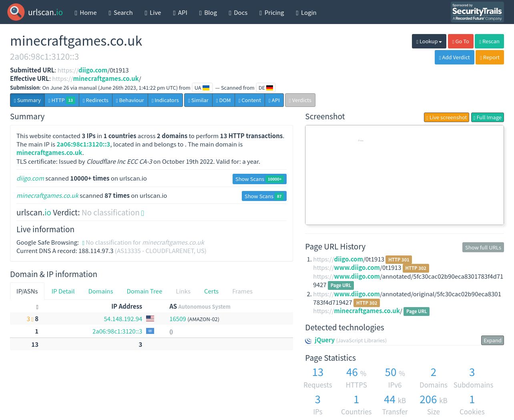Click the Germany flag beside DE
Viewport: 514px width, 420px height.
pyautogui.click(x=270, y=88)
